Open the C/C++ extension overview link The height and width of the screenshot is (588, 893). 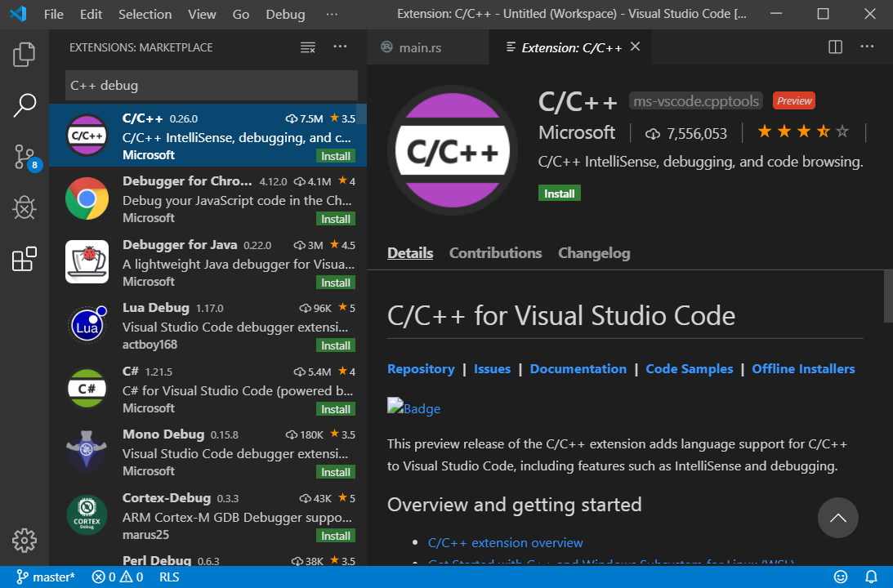coord(505,542)
